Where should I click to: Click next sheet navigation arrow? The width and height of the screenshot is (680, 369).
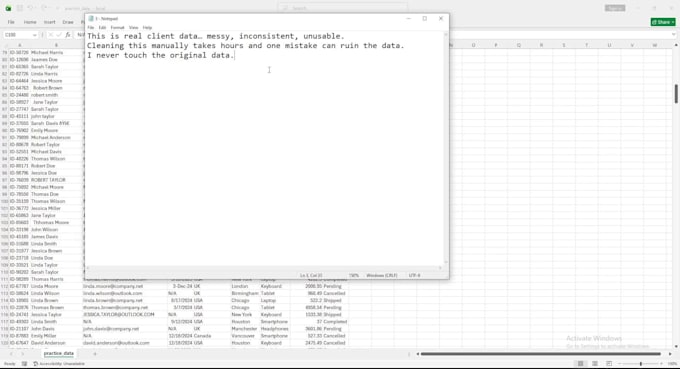23,354
